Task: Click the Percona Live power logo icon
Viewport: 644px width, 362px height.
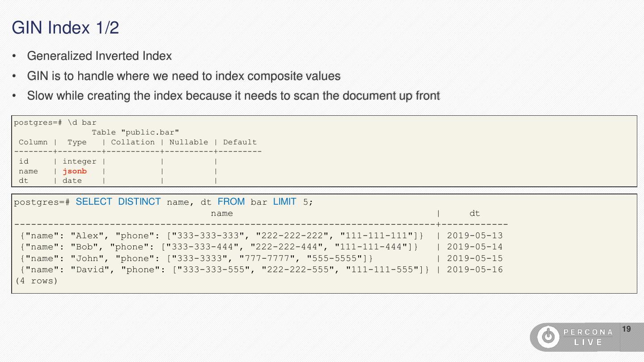Action: [548, 337]
